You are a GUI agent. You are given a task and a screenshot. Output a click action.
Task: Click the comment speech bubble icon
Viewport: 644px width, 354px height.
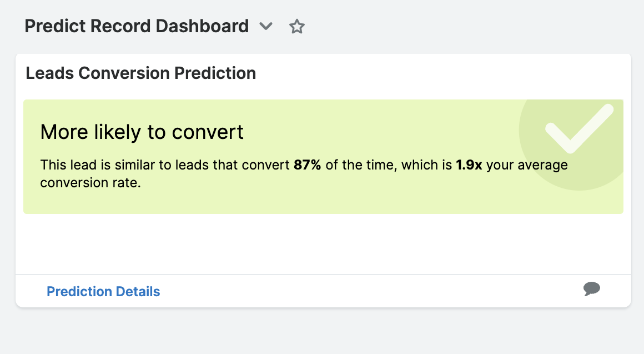pos(592,288)
